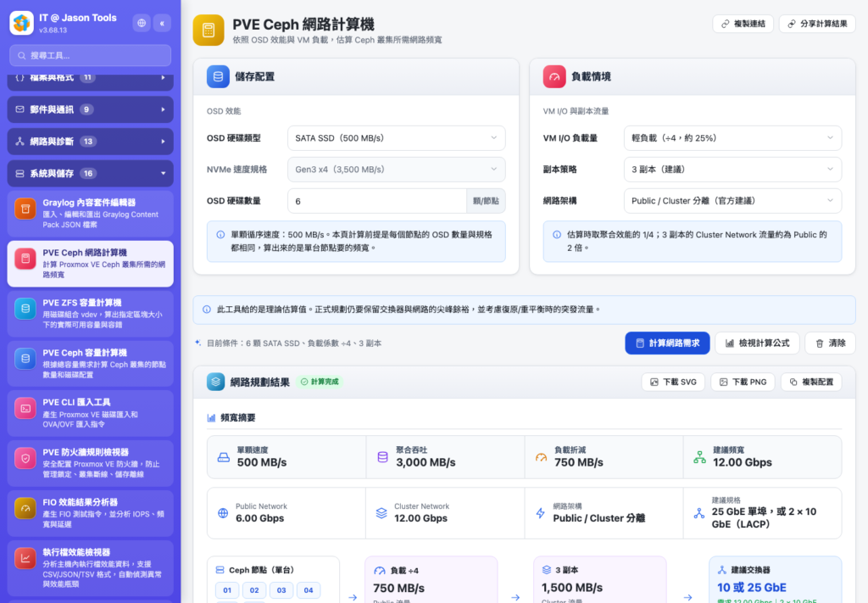
Task: Click the yellow calculator icon in page header
Action: click(x=209, y=31)
